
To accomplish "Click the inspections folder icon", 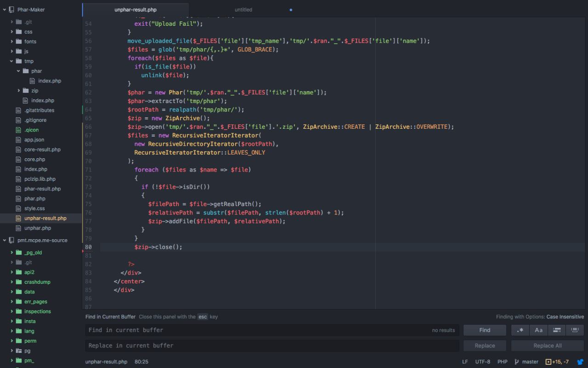I will 19,311.
